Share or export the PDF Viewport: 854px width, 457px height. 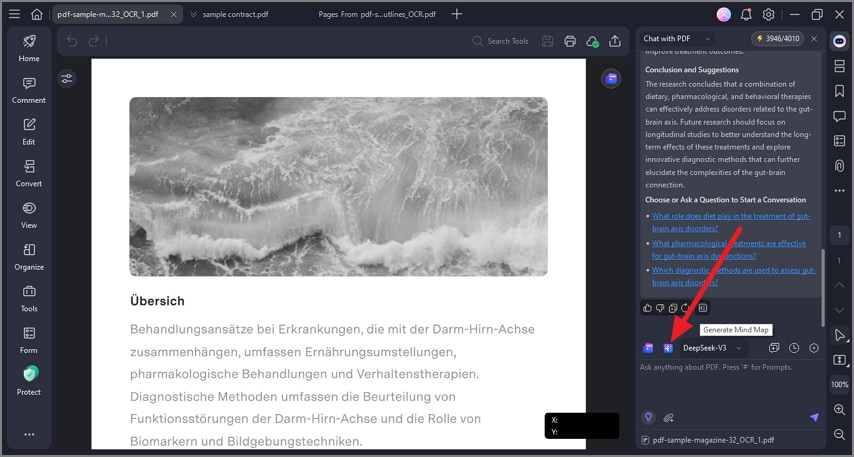tap(615, 41)
